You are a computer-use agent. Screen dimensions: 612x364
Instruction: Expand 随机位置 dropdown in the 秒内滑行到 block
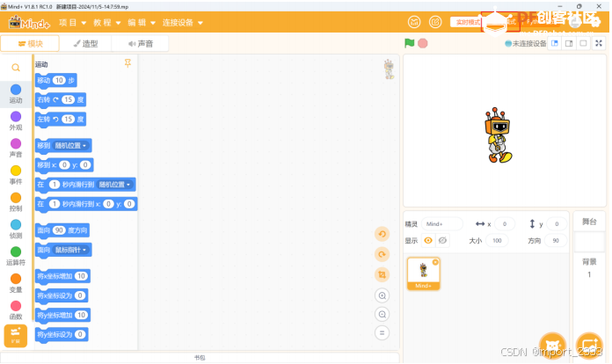pyautogui.click(x=114, y=184)
